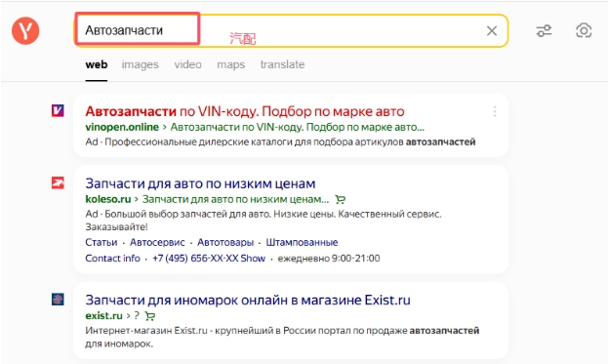Open Запчасти для авто по низким ценам
The width and height of the screenshot is (608, 364).
point(200,183)
